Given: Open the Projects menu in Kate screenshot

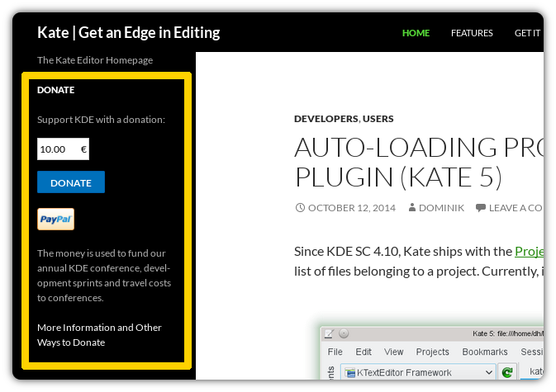Looking at the screenshot, I should click(x=432, y=352).
